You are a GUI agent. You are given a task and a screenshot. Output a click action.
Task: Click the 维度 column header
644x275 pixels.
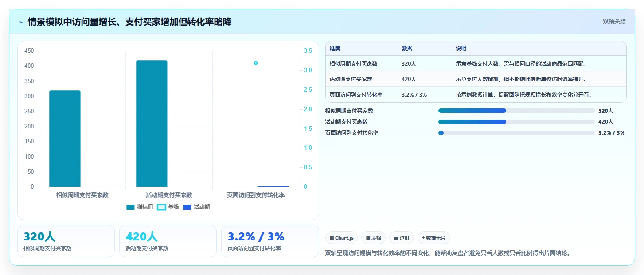[x=335, y=49]
